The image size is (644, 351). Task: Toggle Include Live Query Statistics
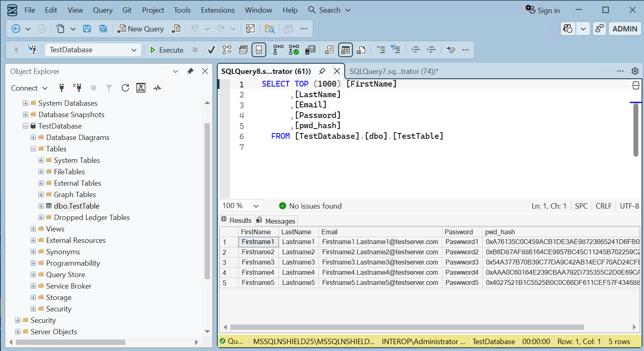pyautogui.click(x=294, y=50)
